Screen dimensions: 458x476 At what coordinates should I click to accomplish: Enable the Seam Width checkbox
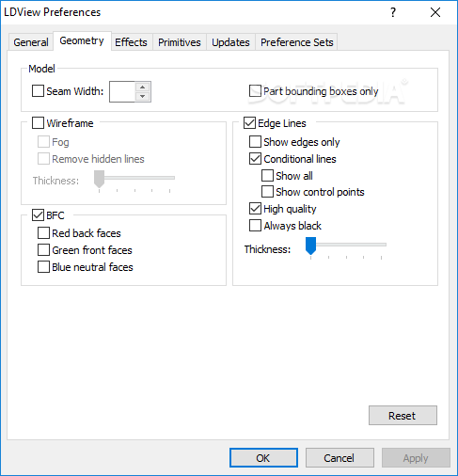point(38,91)
